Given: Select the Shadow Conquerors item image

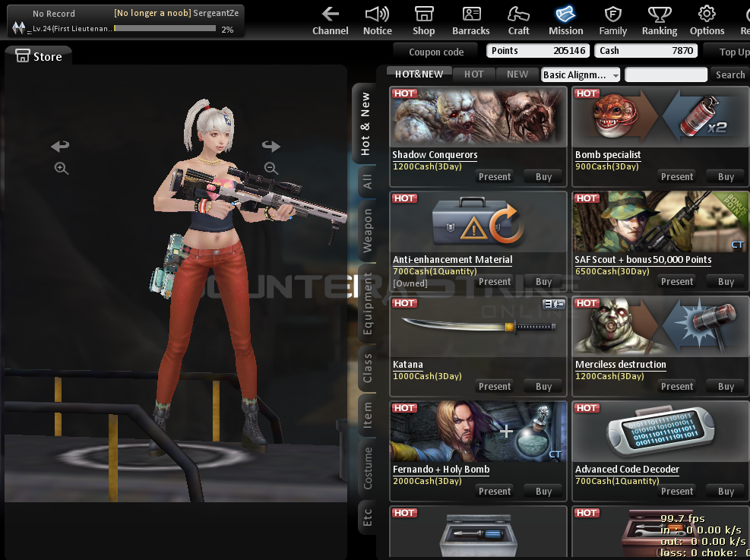Looking at the screenshot, I should tap(478, 117).
